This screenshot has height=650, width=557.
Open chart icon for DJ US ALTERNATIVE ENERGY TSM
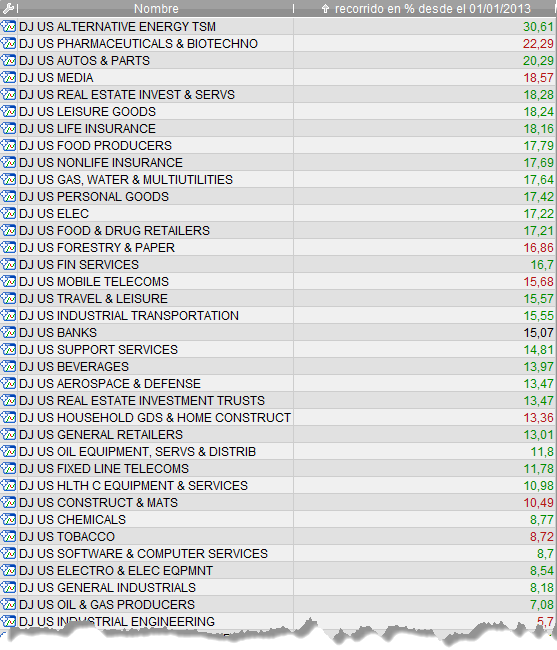pos(8,27)
